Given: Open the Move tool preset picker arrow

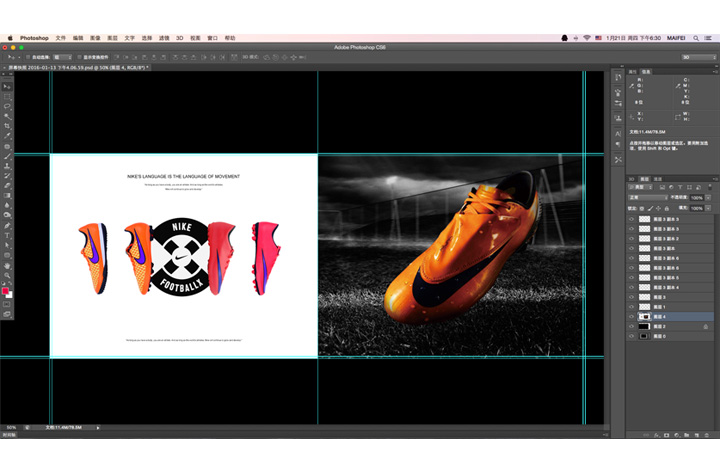Looking at the screenshot, I should tap(19, 57).
